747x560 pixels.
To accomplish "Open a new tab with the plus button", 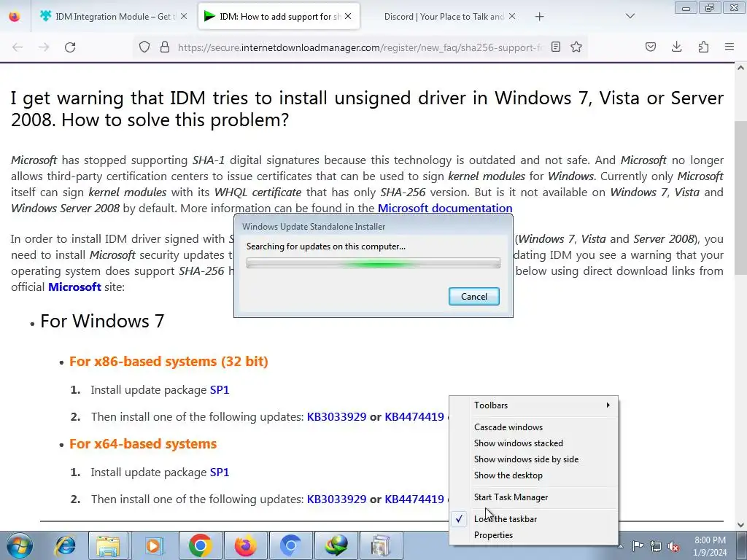I will pos(539,17).
